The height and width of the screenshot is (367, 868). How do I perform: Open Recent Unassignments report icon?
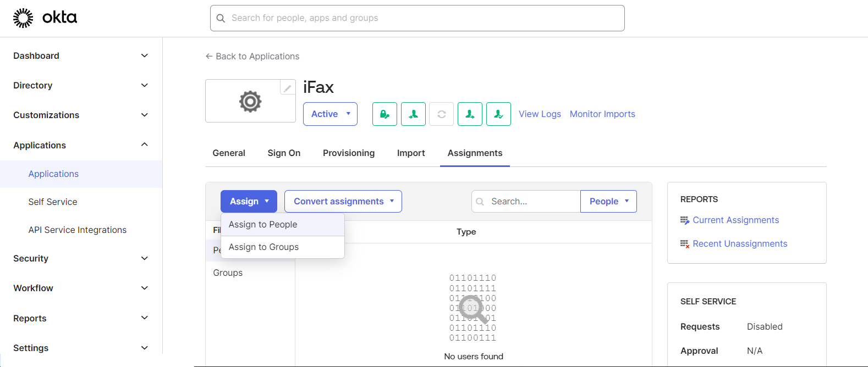tap(685, 244)
